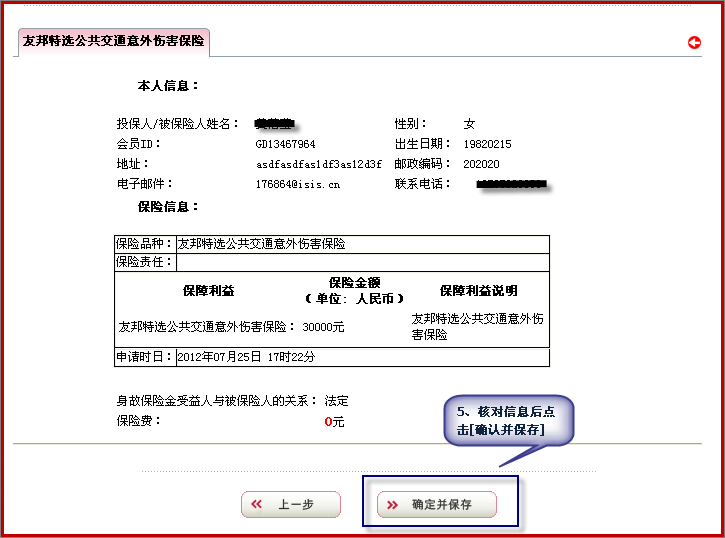Click the red back arrow icon

(694, 43)
